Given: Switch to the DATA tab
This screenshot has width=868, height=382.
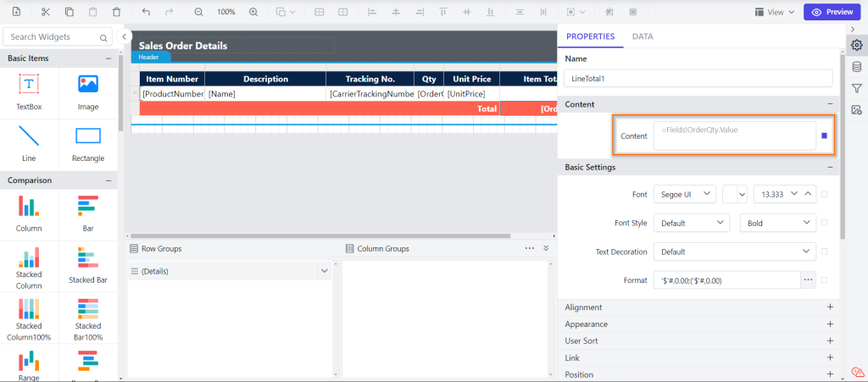Looking at the screenshot, I should pos(643,36).
